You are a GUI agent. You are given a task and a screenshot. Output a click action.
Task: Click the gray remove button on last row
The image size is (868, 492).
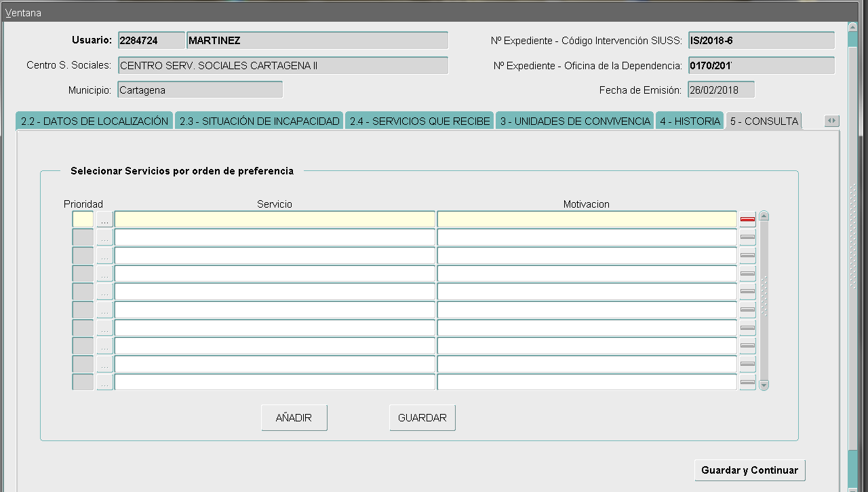coord(747,383)
